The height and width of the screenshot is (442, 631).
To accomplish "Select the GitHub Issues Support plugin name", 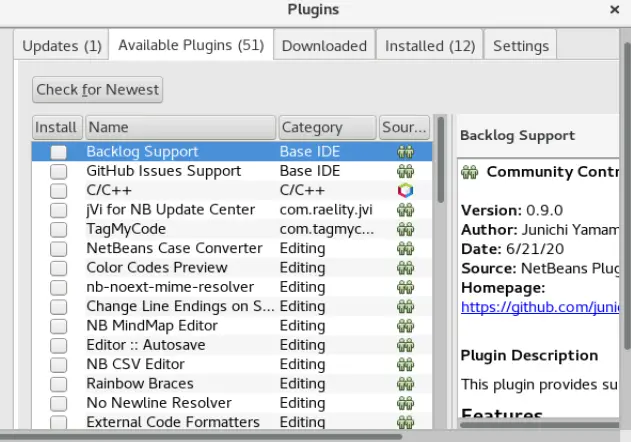I will (x=163, y=171).
